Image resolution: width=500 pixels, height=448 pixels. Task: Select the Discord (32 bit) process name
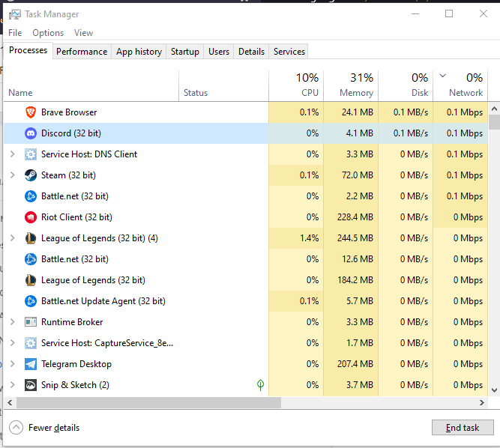click(71, 133)
